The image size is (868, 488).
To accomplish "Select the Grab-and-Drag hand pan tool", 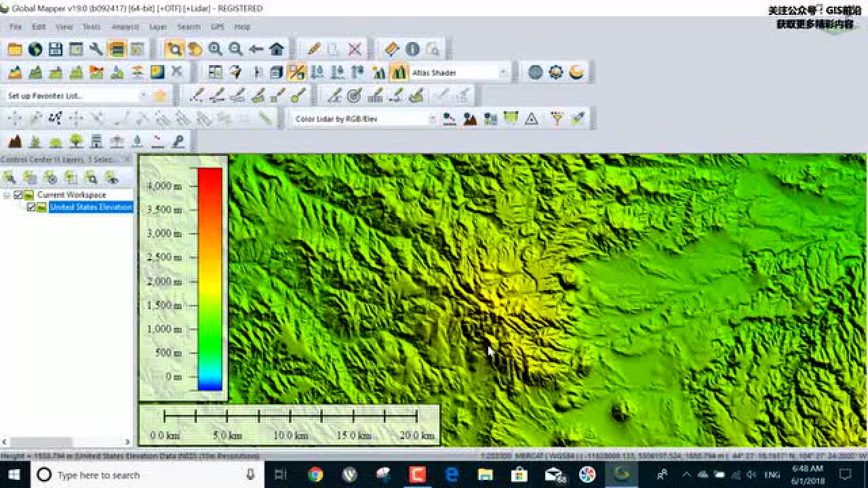I will pos(195,49).
